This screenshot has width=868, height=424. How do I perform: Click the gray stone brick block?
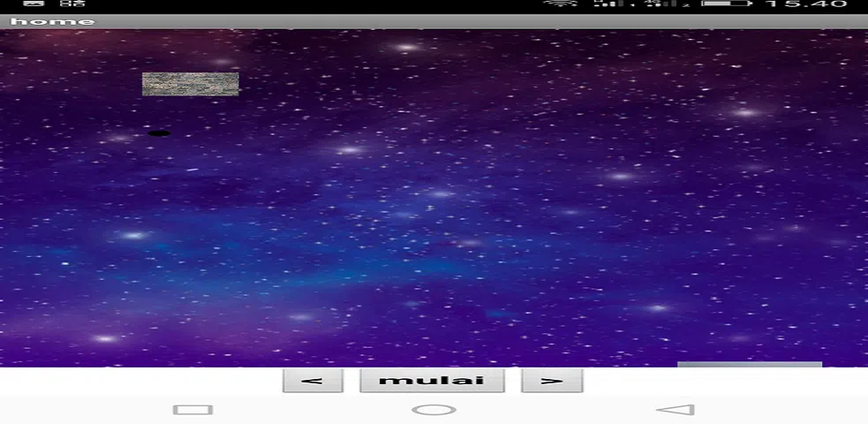191,84
